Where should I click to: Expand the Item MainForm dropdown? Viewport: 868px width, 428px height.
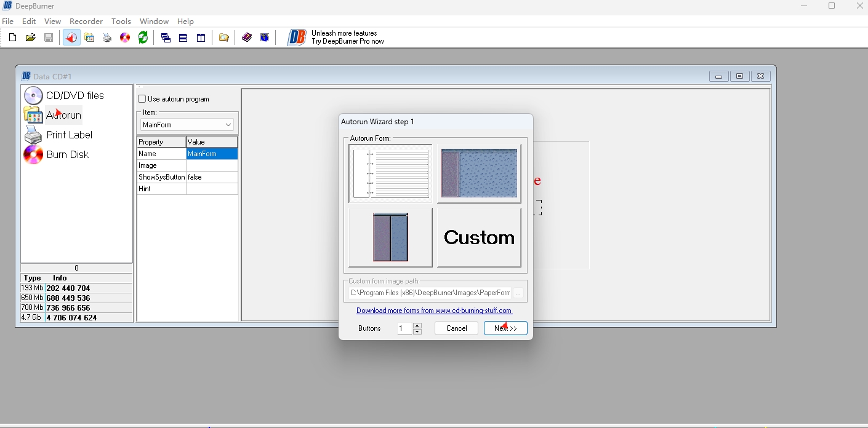pyautogui.click(x=228, y=125)
